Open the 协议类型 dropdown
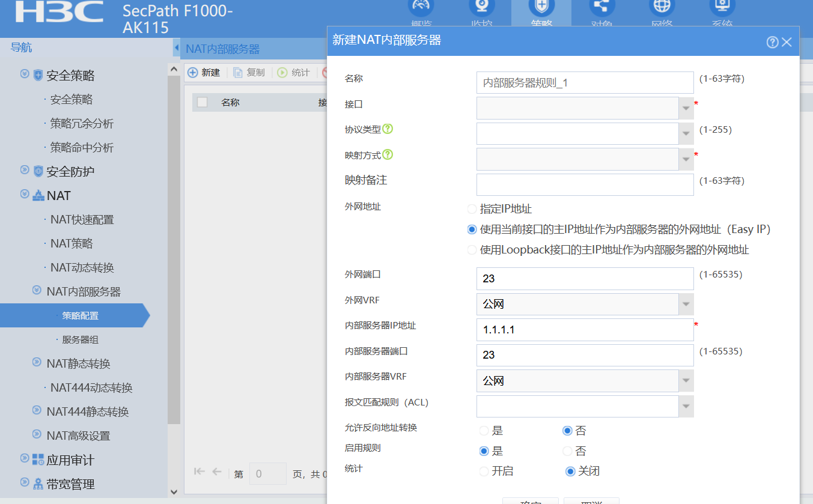The width and height of the screenshot is (813, 504). (686, 134)
